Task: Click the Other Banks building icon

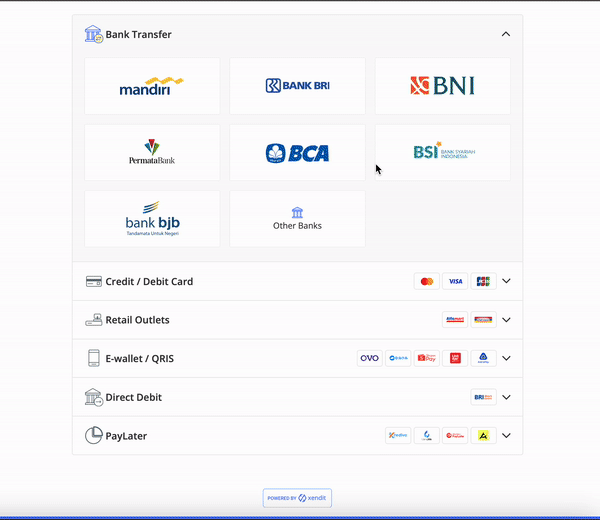Action: coord(297,212)
